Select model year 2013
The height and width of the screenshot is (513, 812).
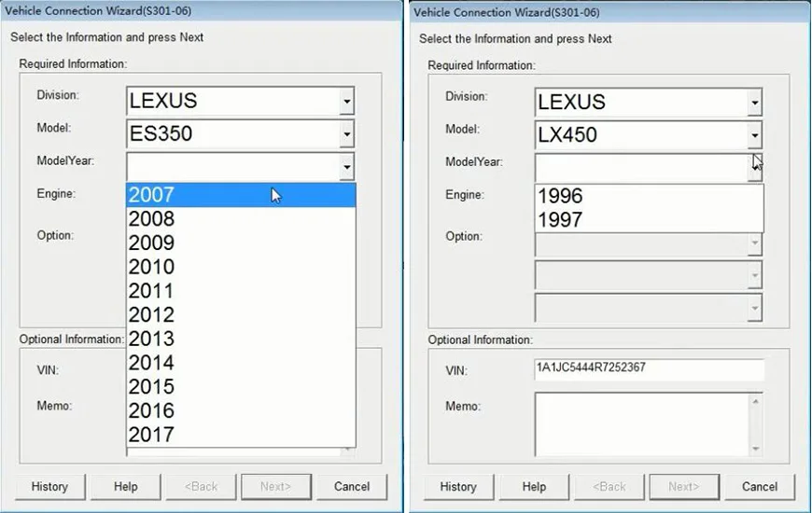coord(241,339)
